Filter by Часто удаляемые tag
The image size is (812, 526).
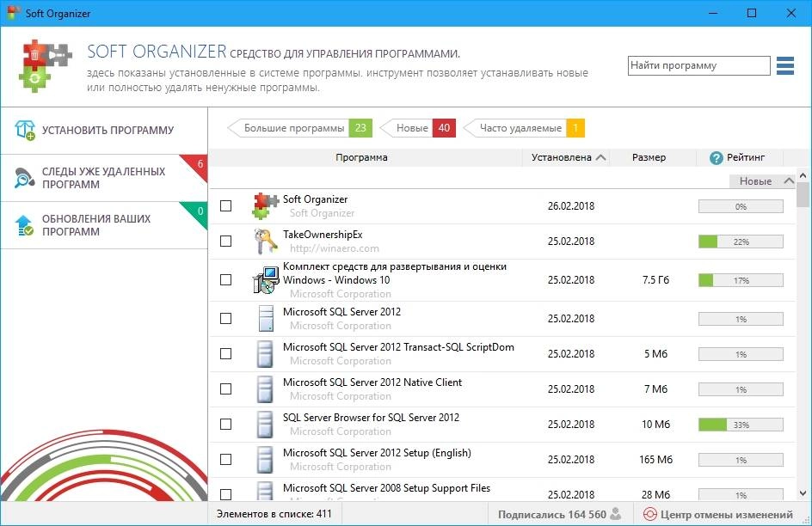pos(524,128)
